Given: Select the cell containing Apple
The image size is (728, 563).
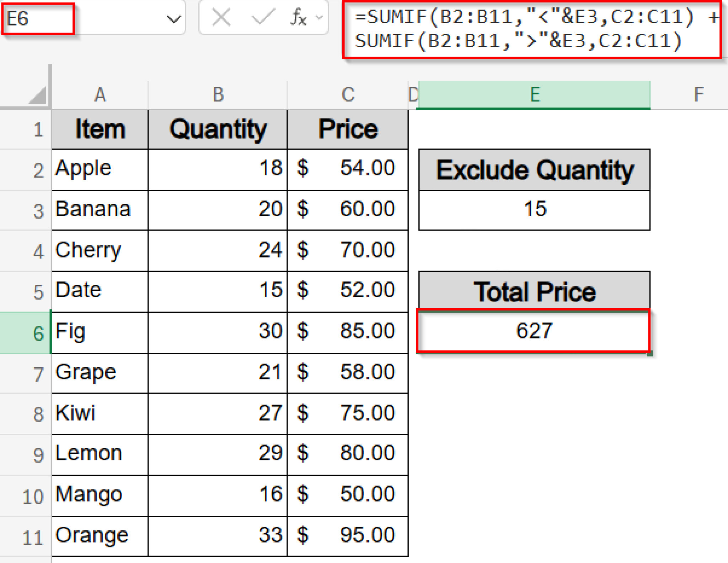Looking at the screenshot, I should coord(100,169).
